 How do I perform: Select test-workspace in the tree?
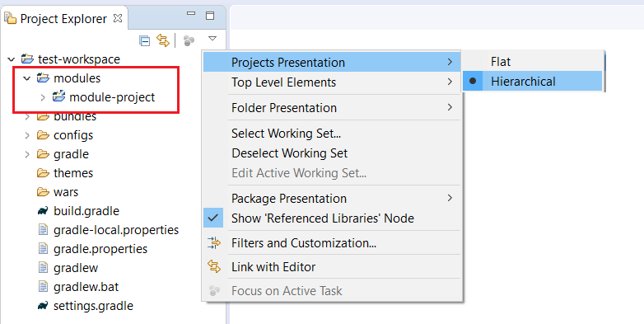tap(79, 59)
